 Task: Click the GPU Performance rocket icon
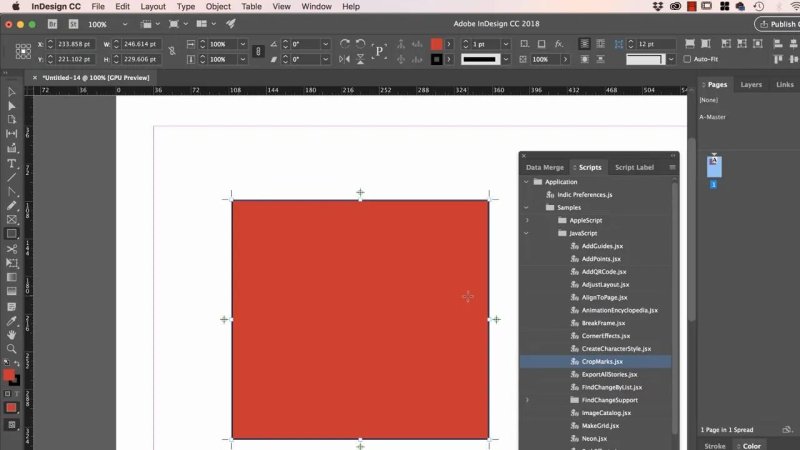(231, 23)
